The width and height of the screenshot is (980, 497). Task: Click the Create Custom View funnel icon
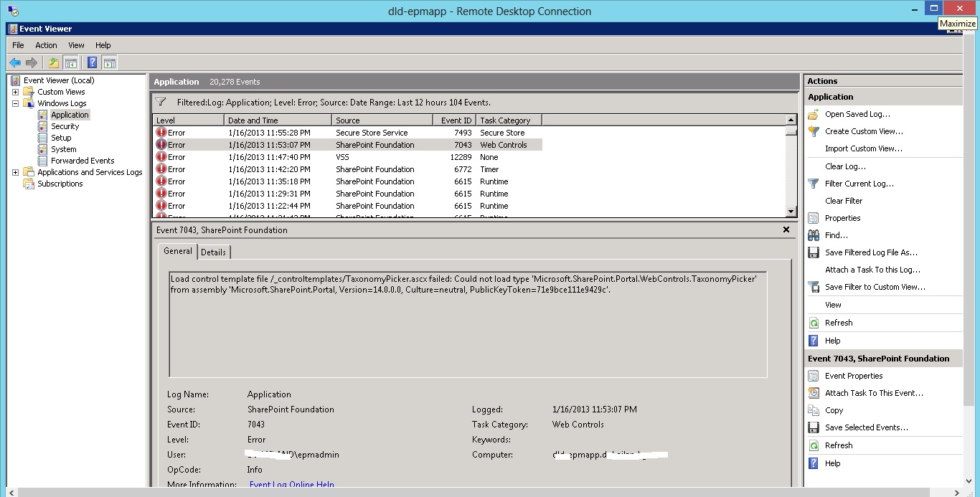click(x=813, y=131)
